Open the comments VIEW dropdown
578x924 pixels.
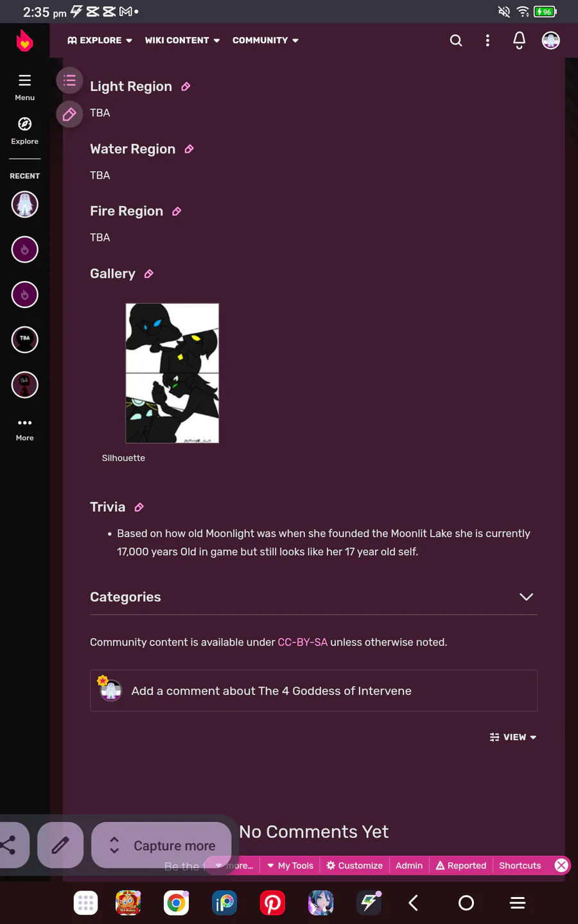click(x=512, y=737)
